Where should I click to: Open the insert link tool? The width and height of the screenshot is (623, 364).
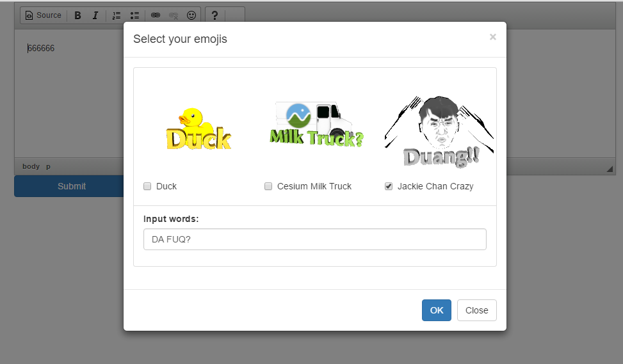(156, 15)
